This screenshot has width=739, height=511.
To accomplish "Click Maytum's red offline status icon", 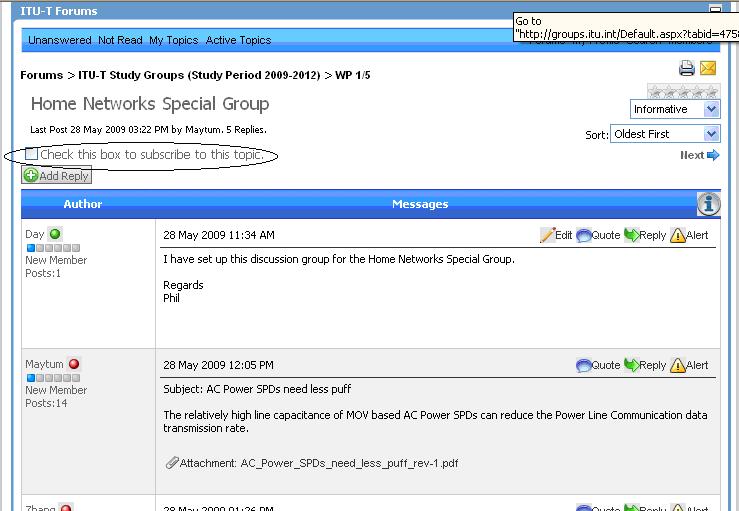I will click(x=74, y=364).
